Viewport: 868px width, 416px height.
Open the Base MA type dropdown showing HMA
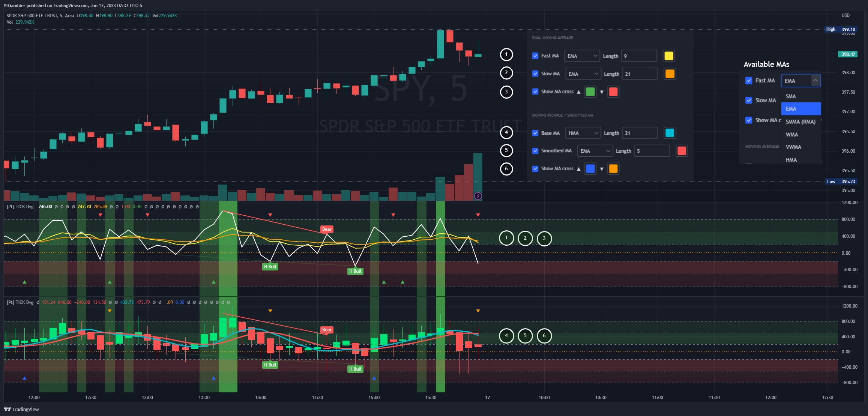[583, 133]
